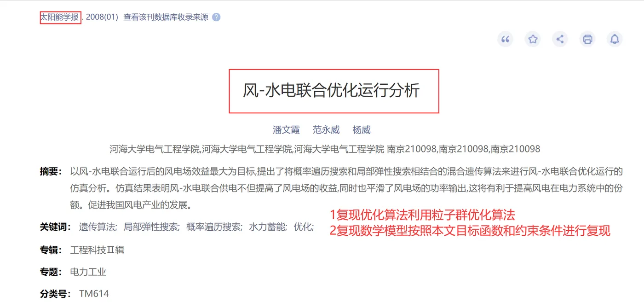This screenshot has width=644, height=303.
Task: Open author 范永威 profile
Action: pyautogui.click(x=326, y=130)
